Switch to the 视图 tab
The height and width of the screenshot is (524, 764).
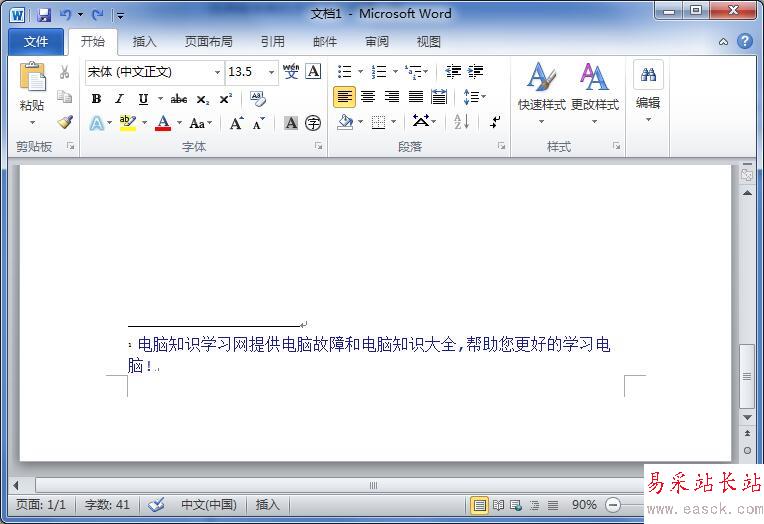click(428, 42)
